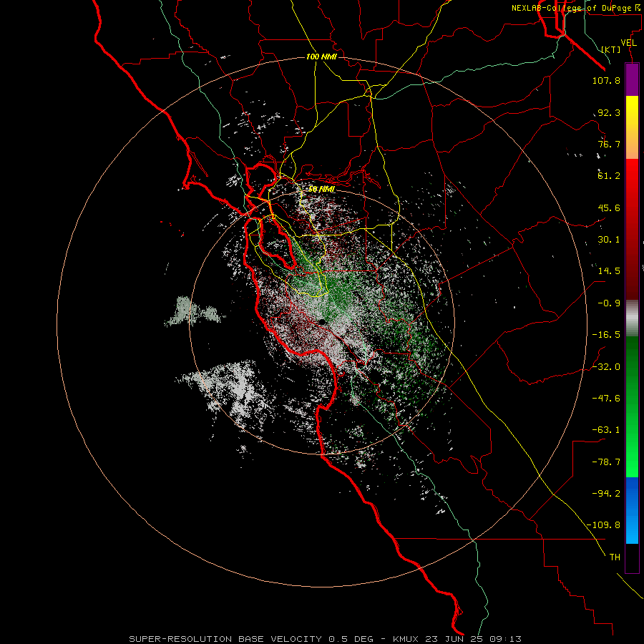Click the yellow segment of the velocity color bar
The image size is (644, 644).
point(632,112)
